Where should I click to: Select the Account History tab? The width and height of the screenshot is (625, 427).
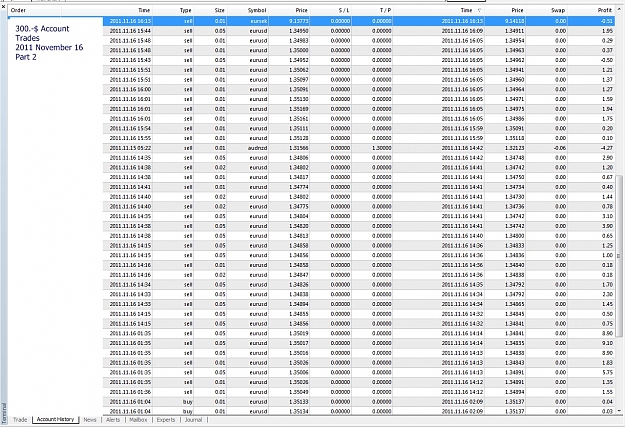55,419
